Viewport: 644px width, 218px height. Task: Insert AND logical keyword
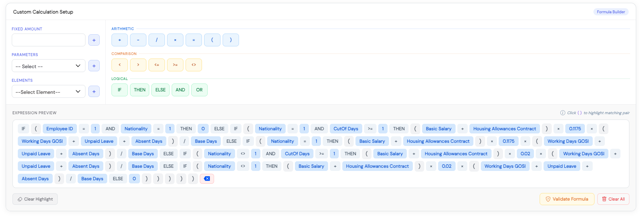click(x=180, y=90)
